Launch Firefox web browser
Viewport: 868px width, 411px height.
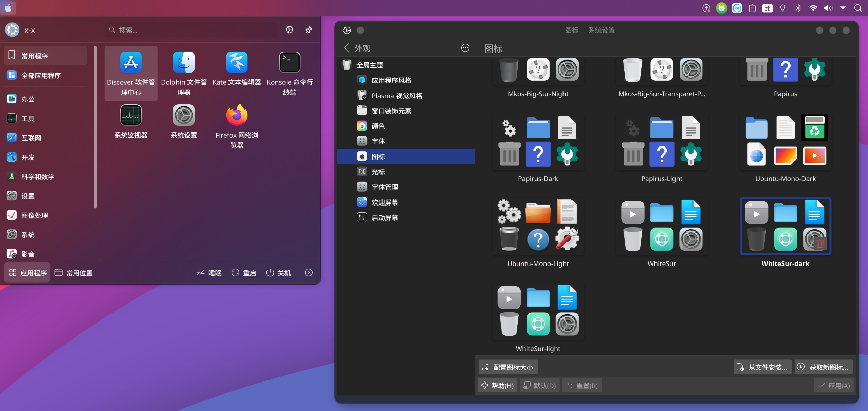237,126
